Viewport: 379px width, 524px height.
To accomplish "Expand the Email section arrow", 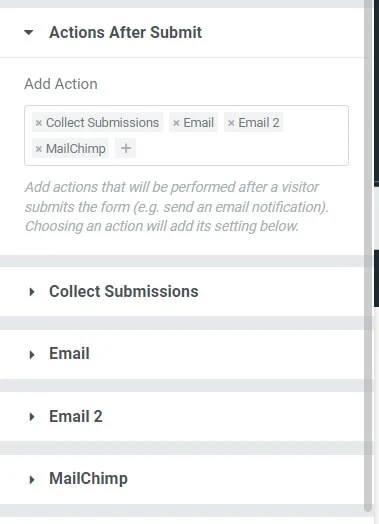I will 32,354.
